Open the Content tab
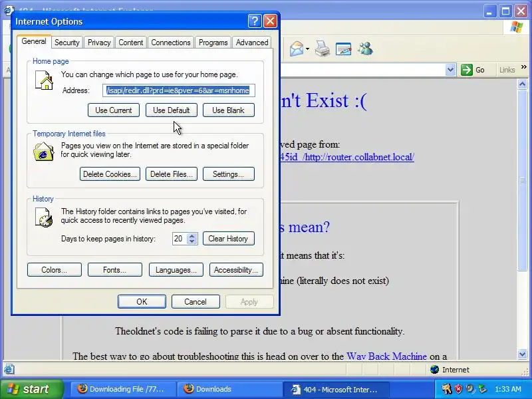Viewport: 532px width, 399px height. click(130, 43)
